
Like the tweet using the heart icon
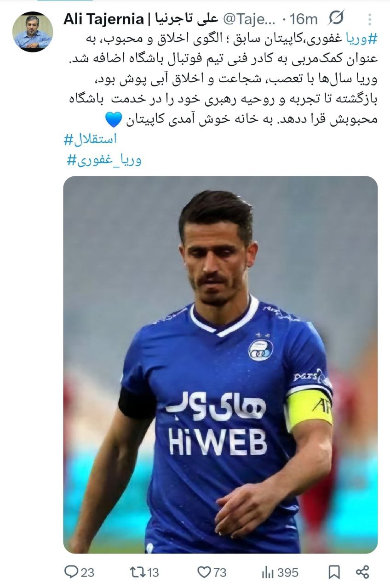pos(204,572)
